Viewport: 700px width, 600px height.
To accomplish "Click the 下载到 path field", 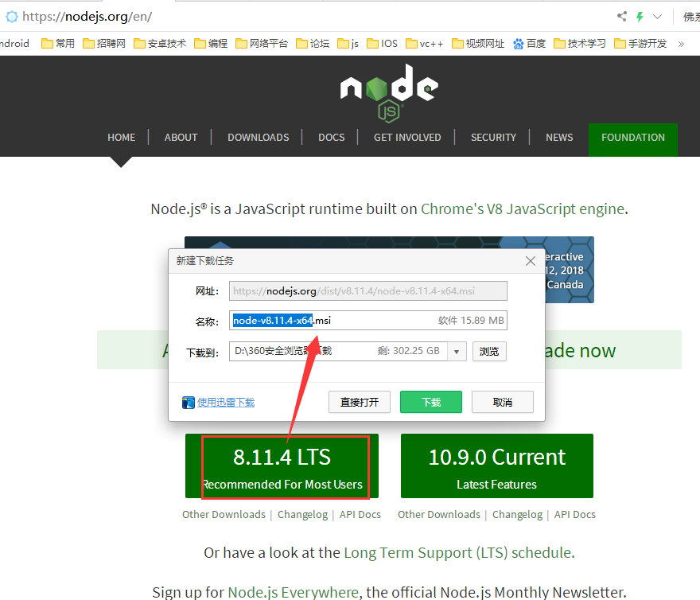I will click(338, 351).
